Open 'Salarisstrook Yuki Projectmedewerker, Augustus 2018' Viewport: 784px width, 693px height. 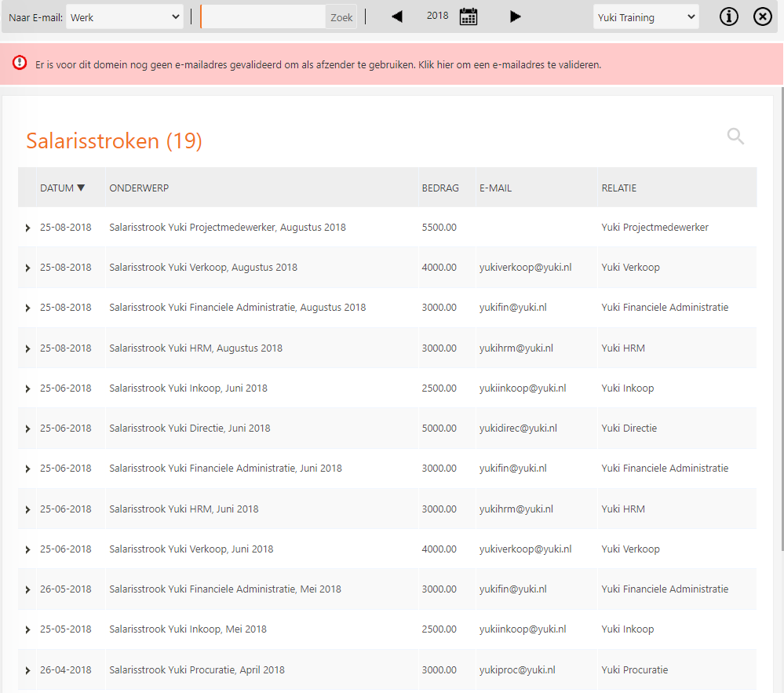pos(228,227)
